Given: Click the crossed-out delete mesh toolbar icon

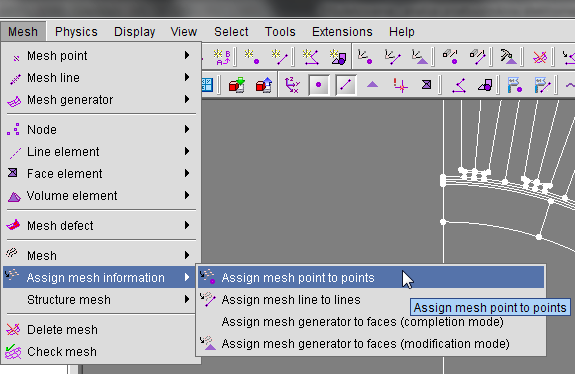Looking at the screenshot, I should (x=539, y=57).
